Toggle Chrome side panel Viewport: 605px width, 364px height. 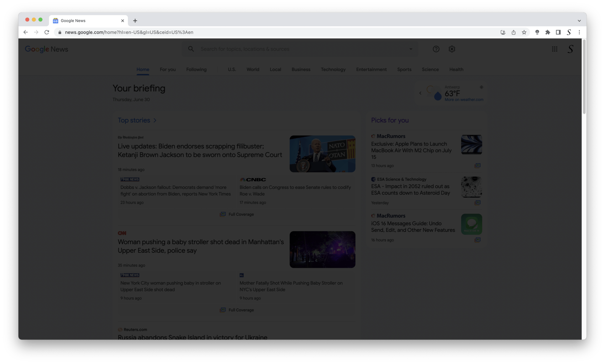[x=558, y=32]
